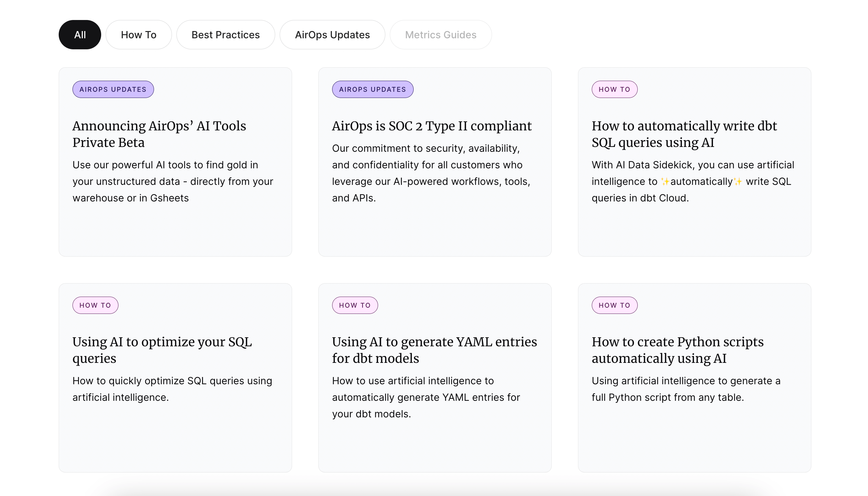Click the AIROPS UPDATES tag on first card
The width and height of the screenshot is (868, 496).
pos(113,89)
